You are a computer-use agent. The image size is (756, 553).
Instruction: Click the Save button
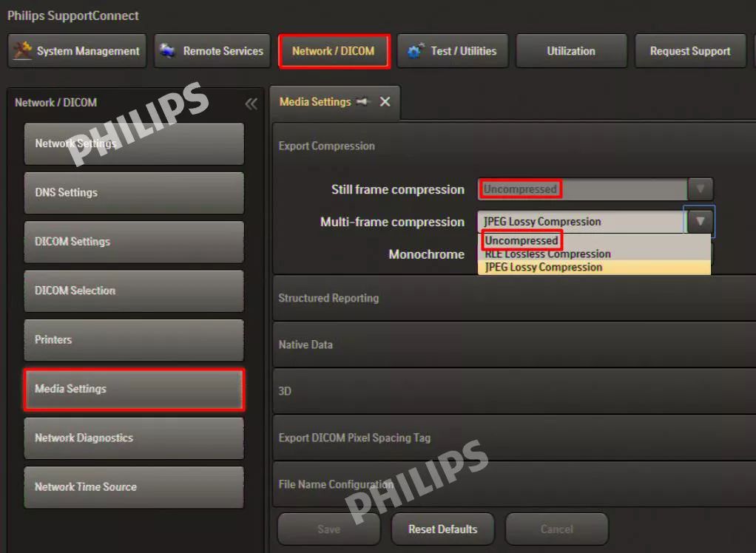pyautogui.click(x=329, y=529)
